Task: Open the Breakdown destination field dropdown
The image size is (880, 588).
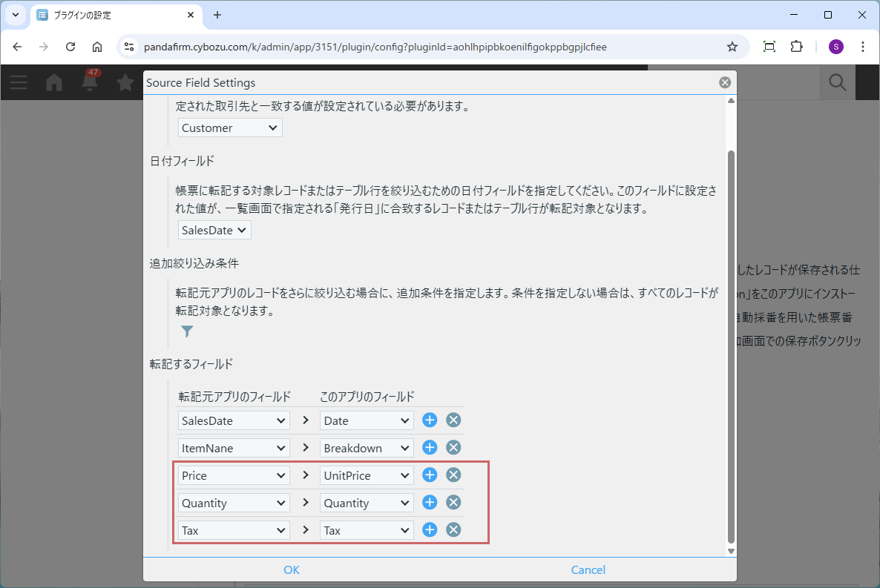Action: click(x=367, y=449)
